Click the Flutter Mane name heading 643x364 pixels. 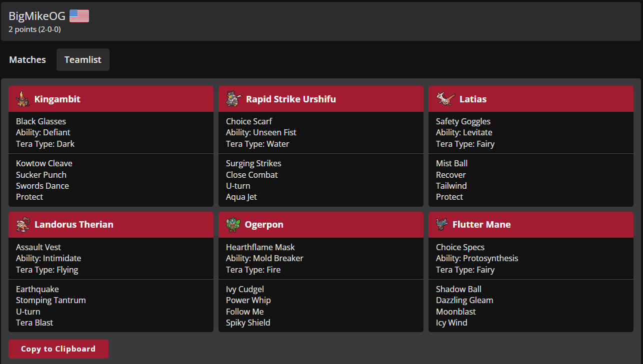click(481, 225)
